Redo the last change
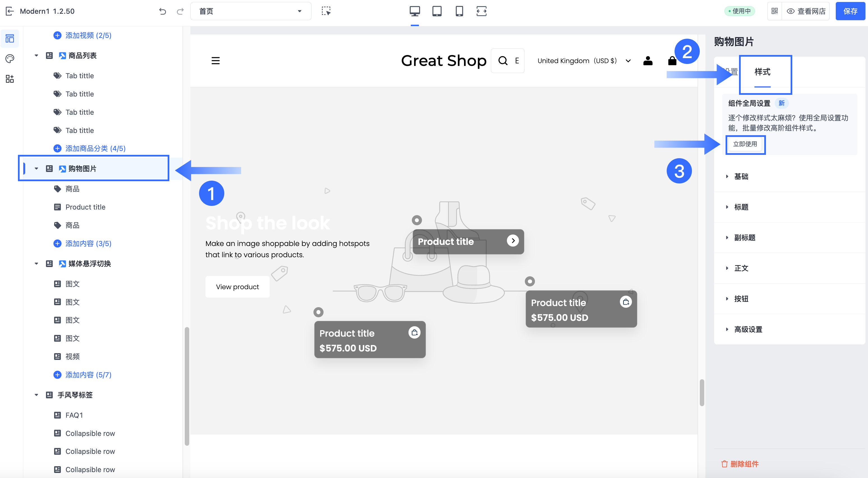The width and height of the screenshot is (868, 478). (x=180, y=12)
